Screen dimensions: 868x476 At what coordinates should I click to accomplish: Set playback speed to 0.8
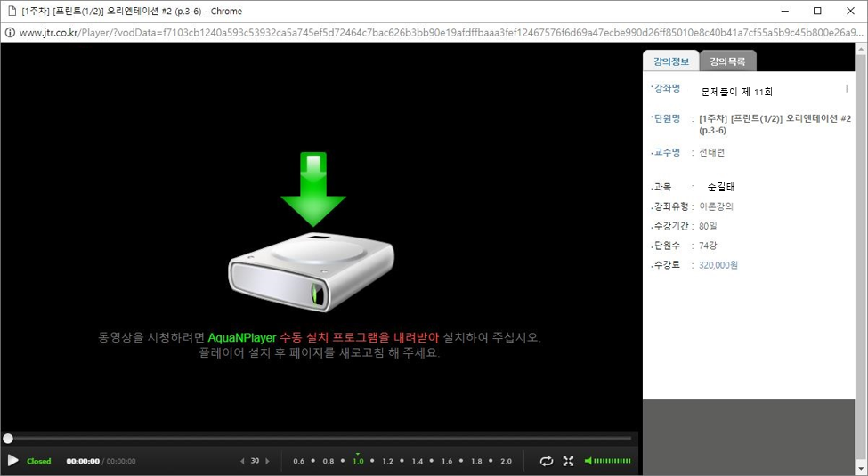click(329, 461)
